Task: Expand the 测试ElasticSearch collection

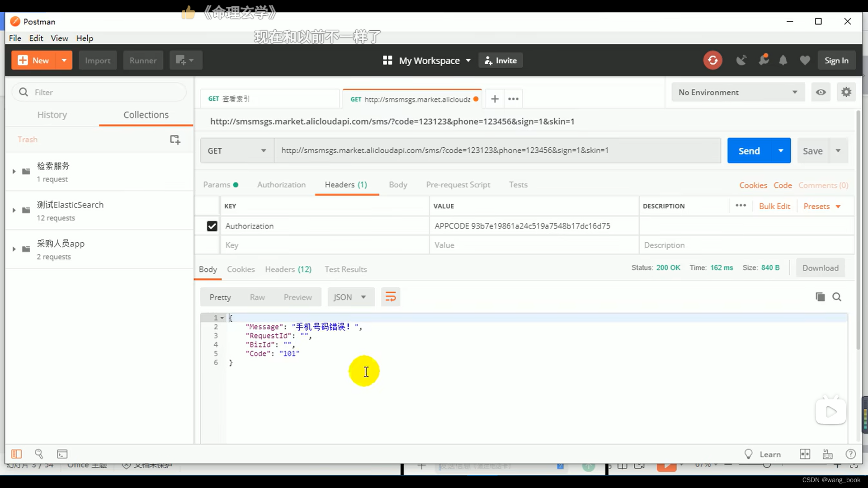Action: (x=14, y=210)
